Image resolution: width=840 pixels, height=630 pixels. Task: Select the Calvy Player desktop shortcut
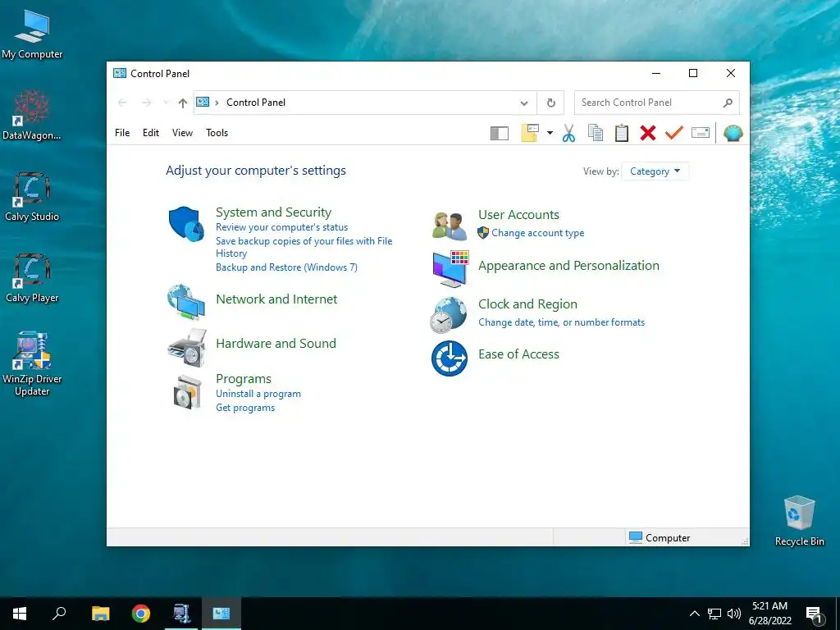pyautogui.click(x=32, y=278)
